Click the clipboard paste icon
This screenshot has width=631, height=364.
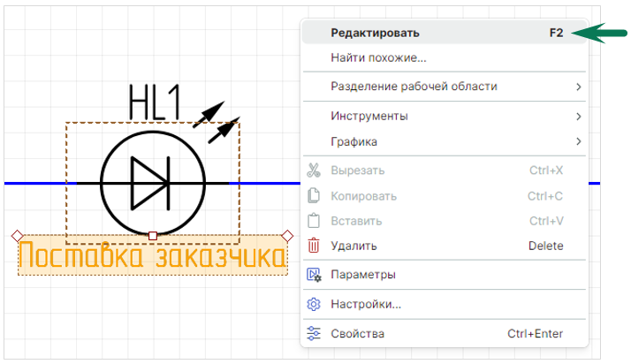pos(314,221)
